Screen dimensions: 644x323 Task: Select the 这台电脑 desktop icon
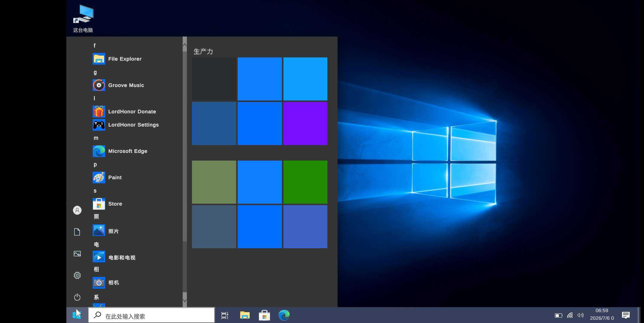click(x=83, y=19)
